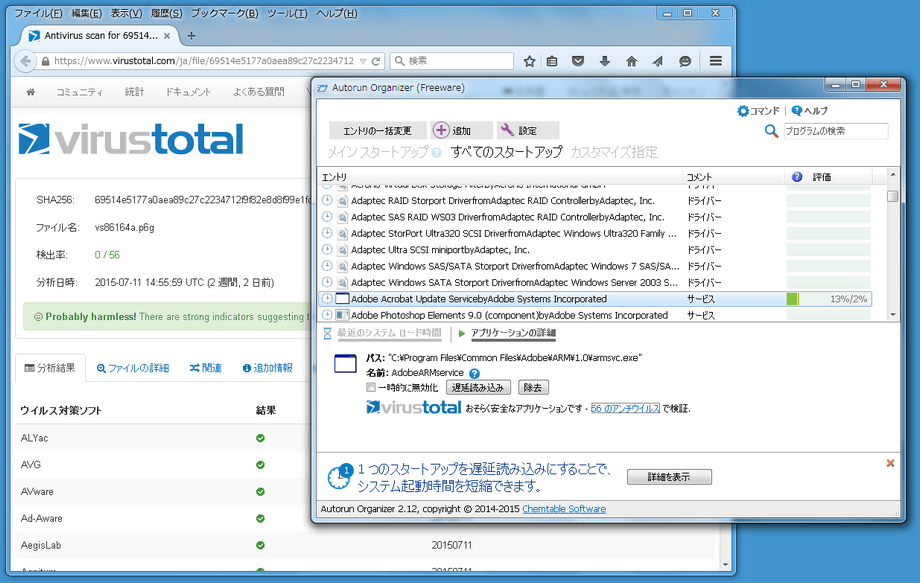Viewport: 920px width, 583px height.
Task: Close the Antivirus scan tab
Action: click(167, 36)
